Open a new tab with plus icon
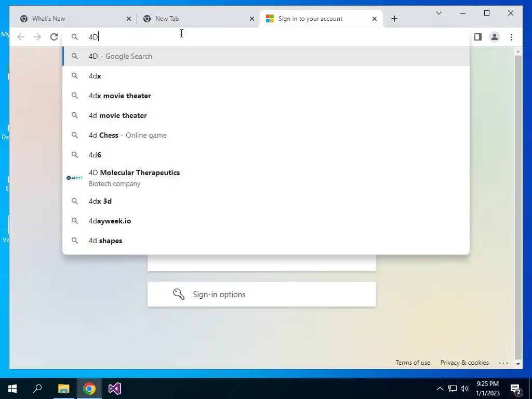 (x=394, y=19)
